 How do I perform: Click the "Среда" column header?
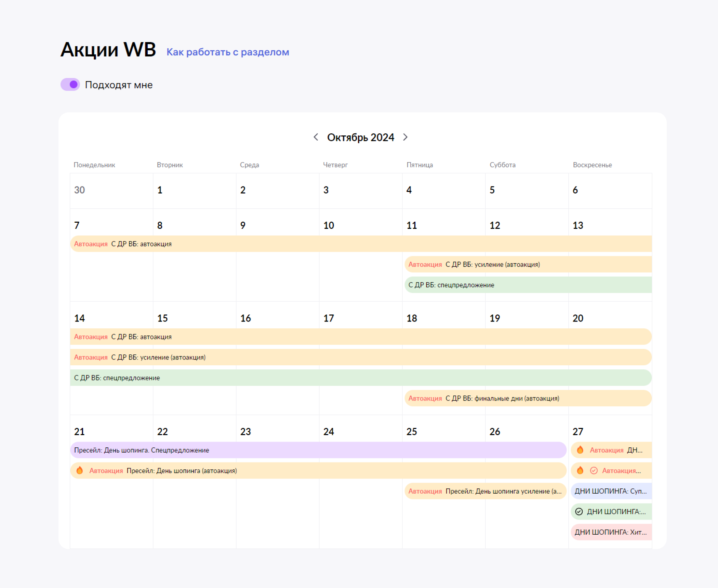coord(250,165)
